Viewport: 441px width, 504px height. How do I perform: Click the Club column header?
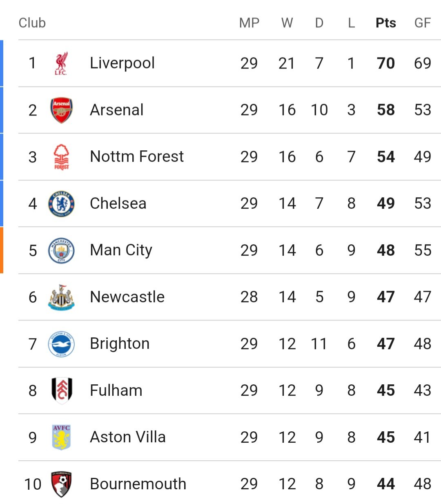[x=32, y=23]
